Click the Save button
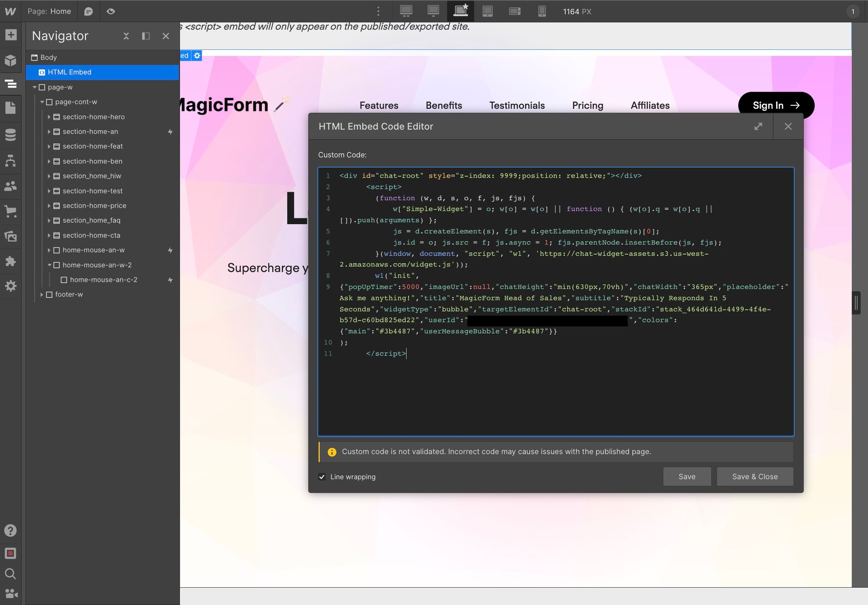This screenshot has width=868, height=605. click(x=687, y=477)
